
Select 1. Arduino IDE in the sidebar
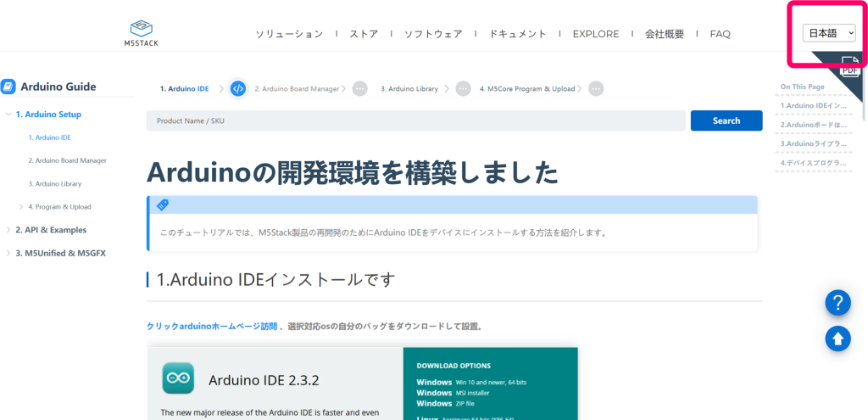click(50, 137)
